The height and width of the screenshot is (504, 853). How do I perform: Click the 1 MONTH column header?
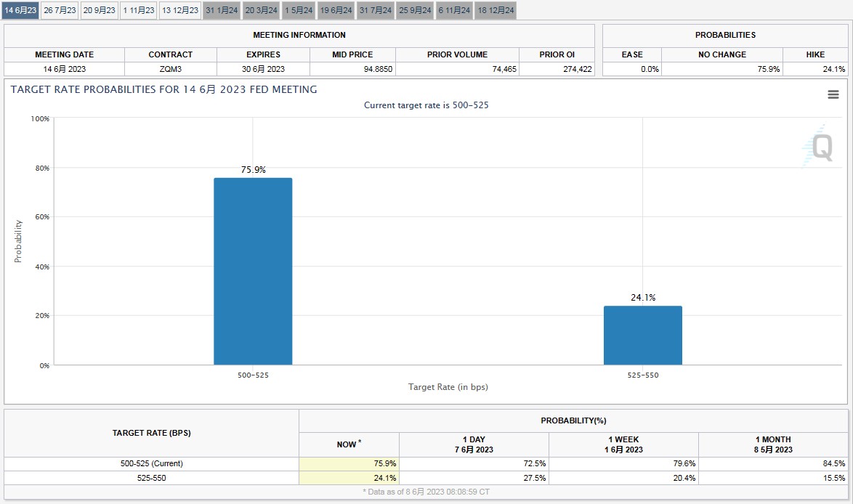[773, 444]
